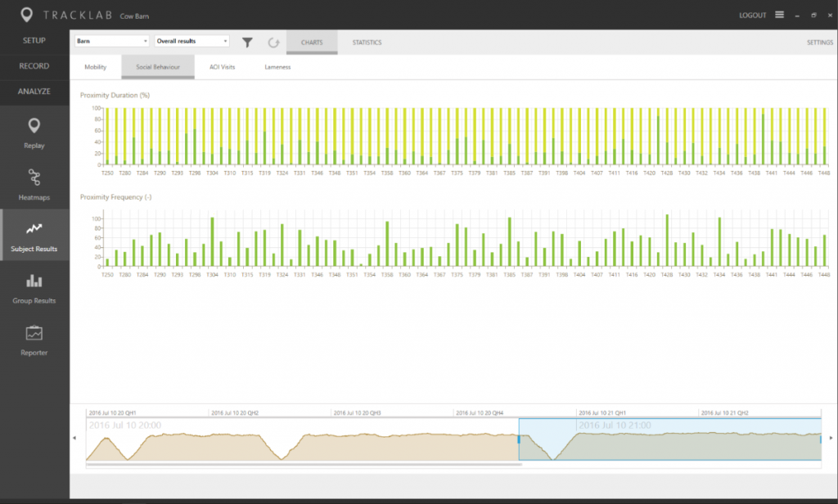The image size is (838, 504).
Task: Open the Lameness tab
Action: [277, 68]
